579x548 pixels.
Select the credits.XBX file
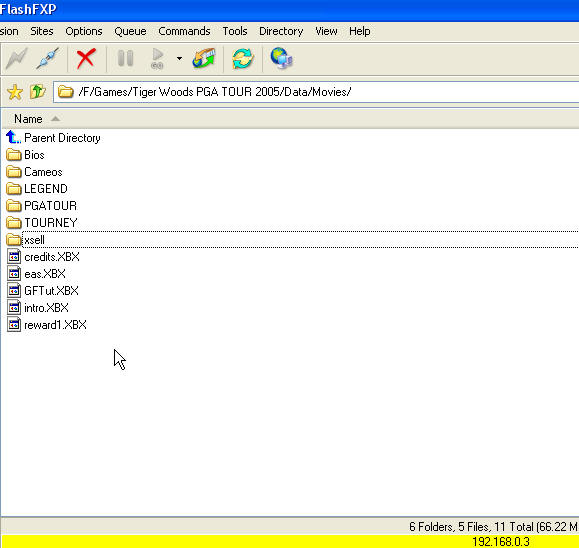(x=52, y=257)
